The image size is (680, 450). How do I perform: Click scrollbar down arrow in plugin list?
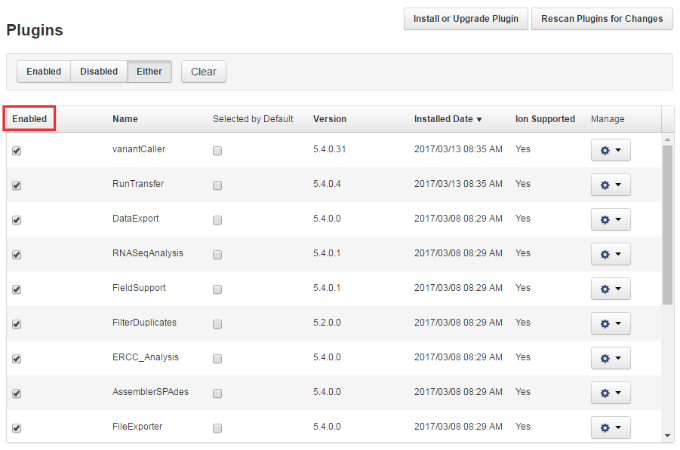(667, 435)
